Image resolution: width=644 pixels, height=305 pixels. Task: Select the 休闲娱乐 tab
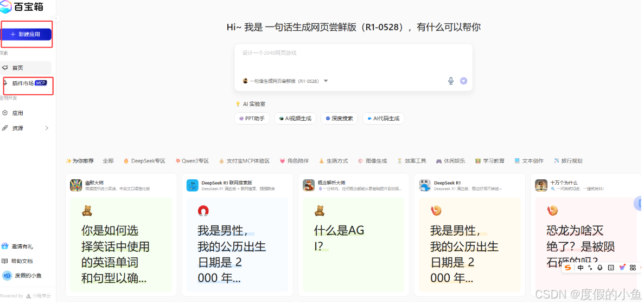(450, 161)
